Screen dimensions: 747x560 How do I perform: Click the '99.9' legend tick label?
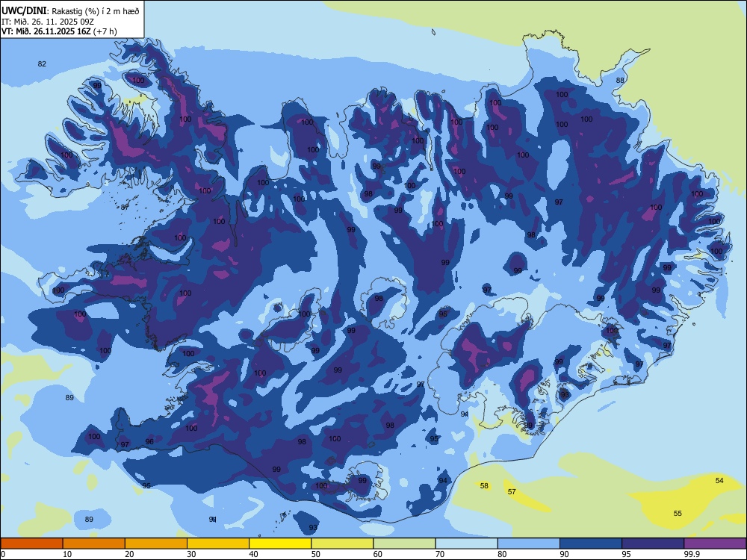click(692, 554)
